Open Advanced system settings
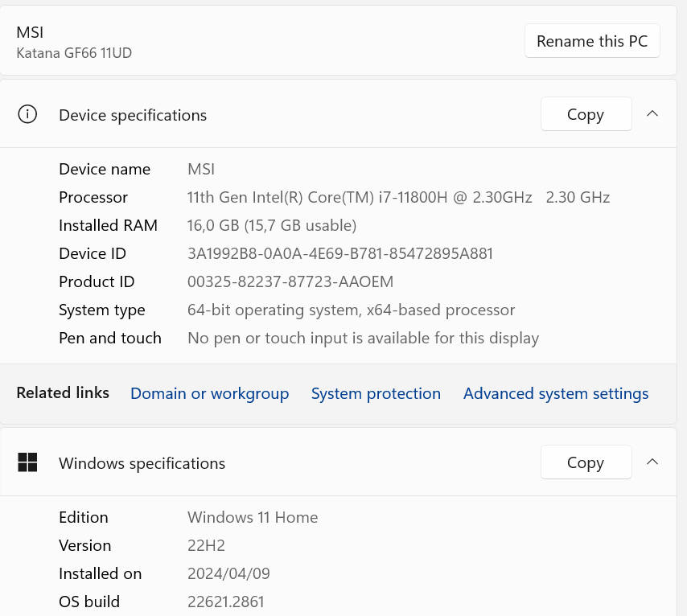 click(555, 393)
